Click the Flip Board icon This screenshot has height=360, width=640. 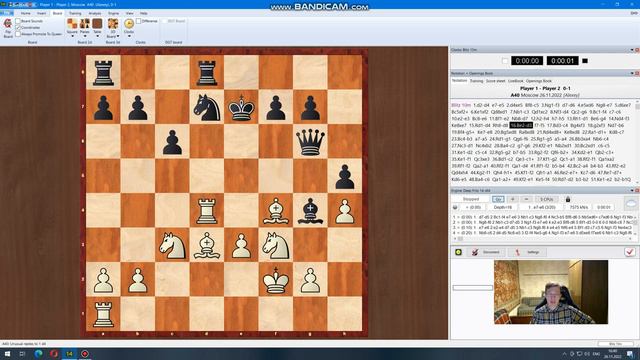(x=8, y=24)
